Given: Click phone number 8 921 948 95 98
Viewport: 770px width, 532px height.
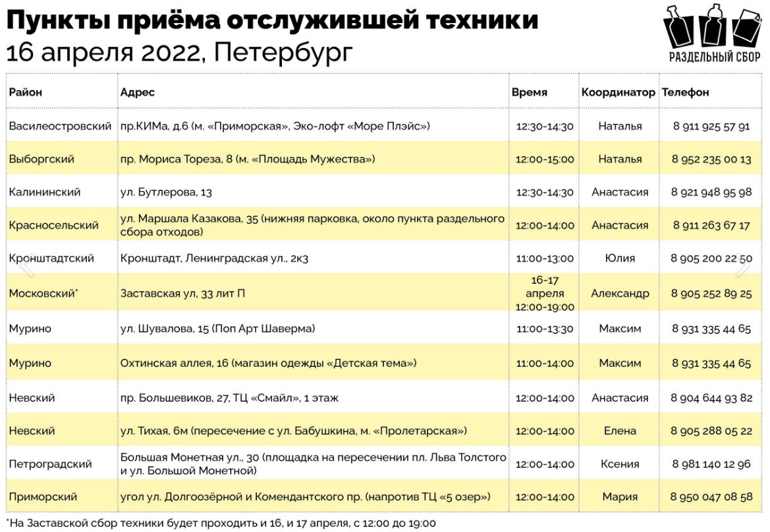Looking at the screenshot, I should click(x=711, y=192).
